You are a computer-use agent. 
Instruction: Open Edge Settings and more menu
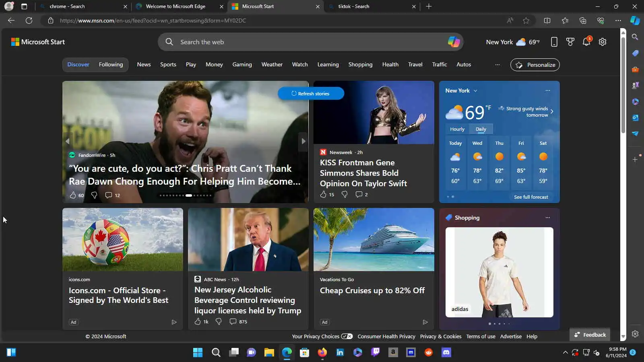(x=618, y=21)
